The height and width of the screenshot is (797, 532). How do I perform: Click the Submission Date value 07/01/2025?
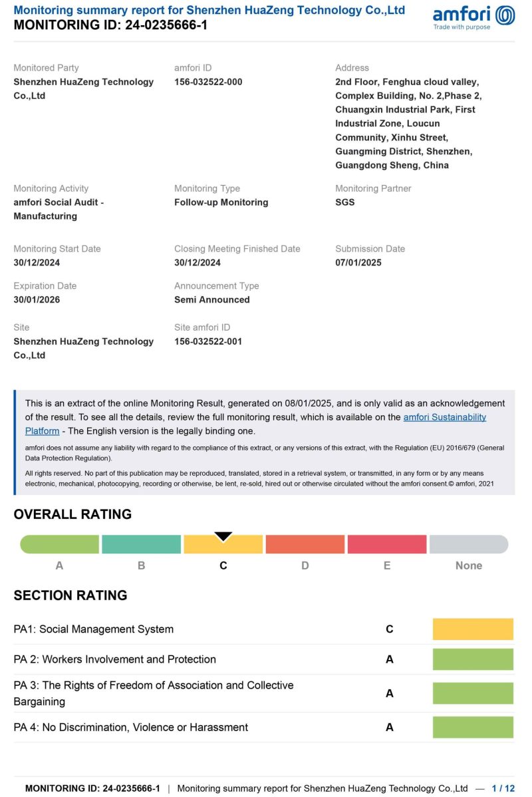[x=358, y=263]
